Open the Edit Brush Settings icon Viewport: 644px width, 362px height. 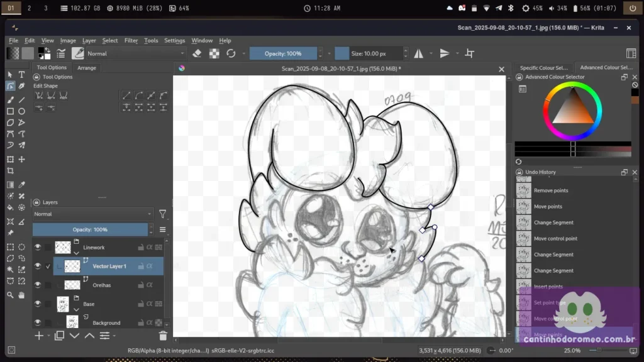tap(61, 53)
